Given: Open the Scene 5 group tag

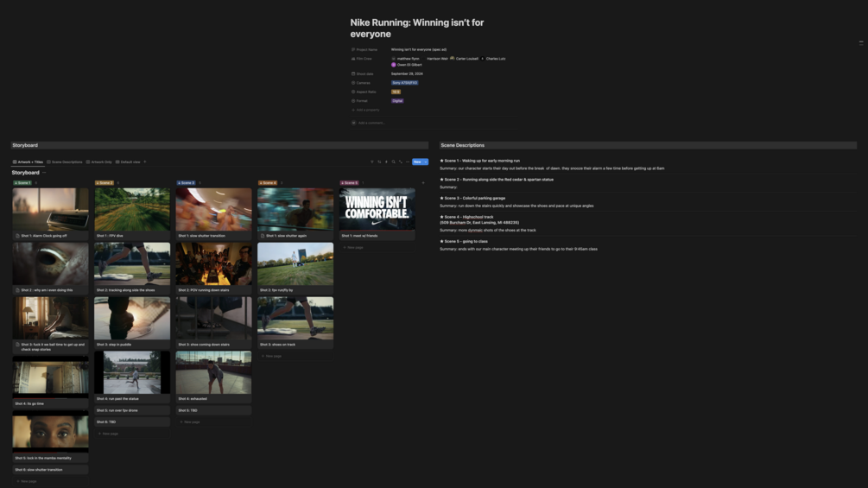Looking at the screenshot, I should click(350, 182).
